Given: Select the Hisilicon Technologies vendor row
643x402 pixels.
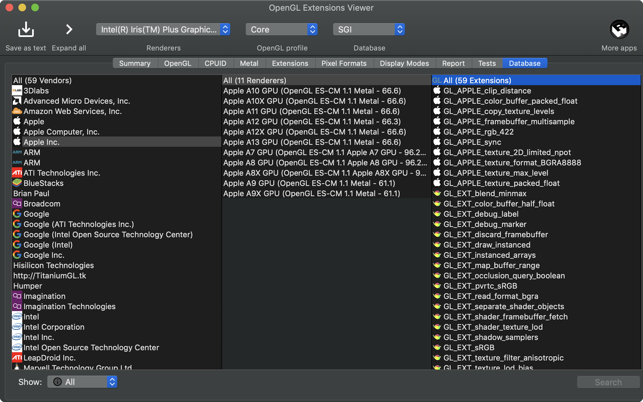Looking at the screenshot, I should [116, 265].
